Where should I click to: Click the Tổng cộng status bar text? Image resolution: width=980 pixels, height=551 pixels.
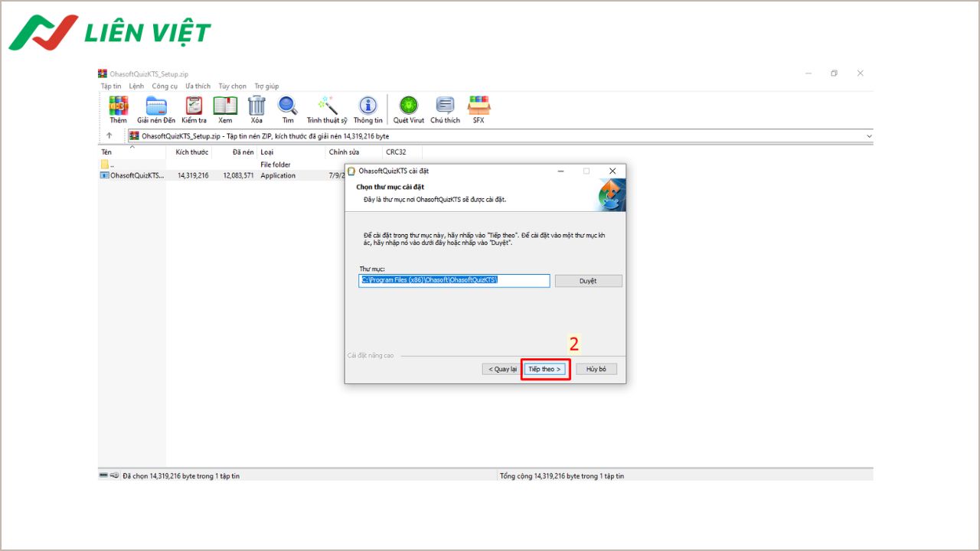point(562,476)
